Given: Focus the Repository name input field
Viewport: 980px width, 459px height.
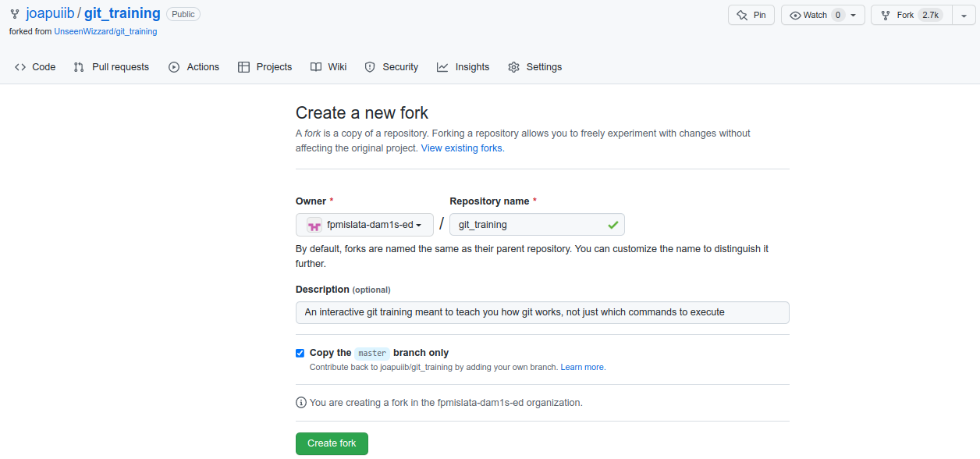Looking at the screenshot, I should point(537,225).
